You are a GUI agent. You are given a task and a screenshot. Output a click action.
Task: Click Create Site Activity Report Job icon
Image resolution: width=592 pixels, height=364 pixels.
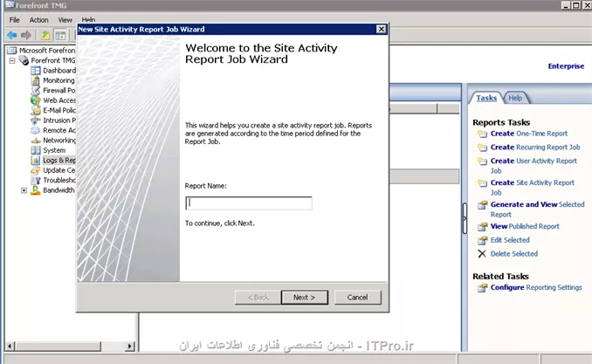pyautogui.click(x=482, y=183)
